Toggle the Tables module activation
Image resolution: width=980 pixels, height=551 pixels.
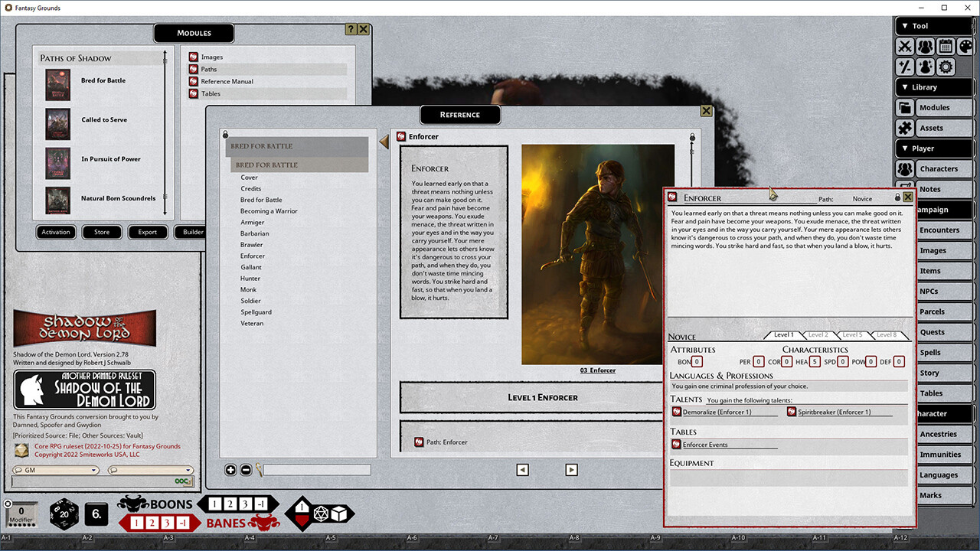(193, 93)
